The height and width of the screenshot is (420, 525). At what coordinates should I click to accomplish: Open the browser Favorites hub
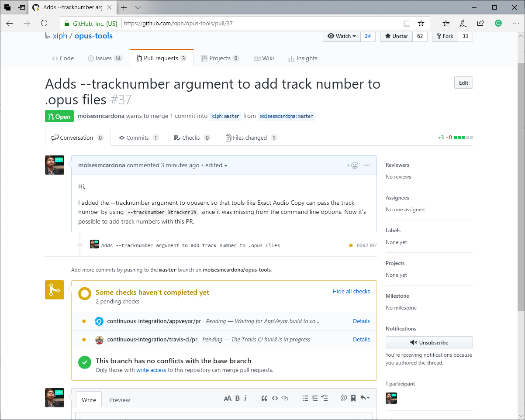click(446, 23)
